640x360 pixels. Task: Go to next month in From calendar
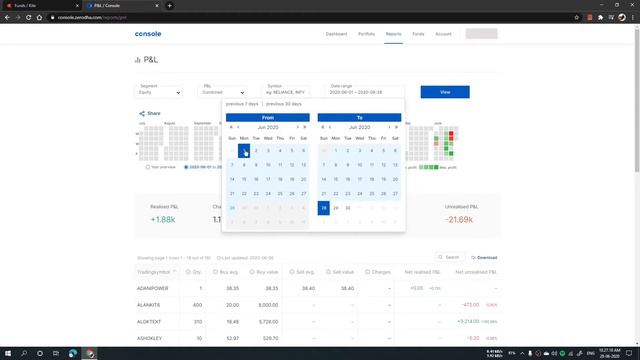(x=298, y=127)
